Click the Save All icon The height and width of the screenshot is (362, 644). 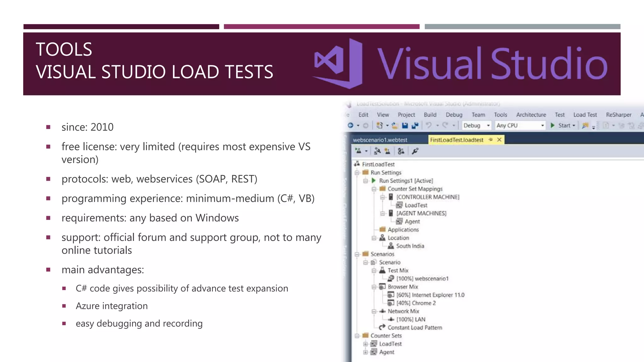[x=415, y=125]
